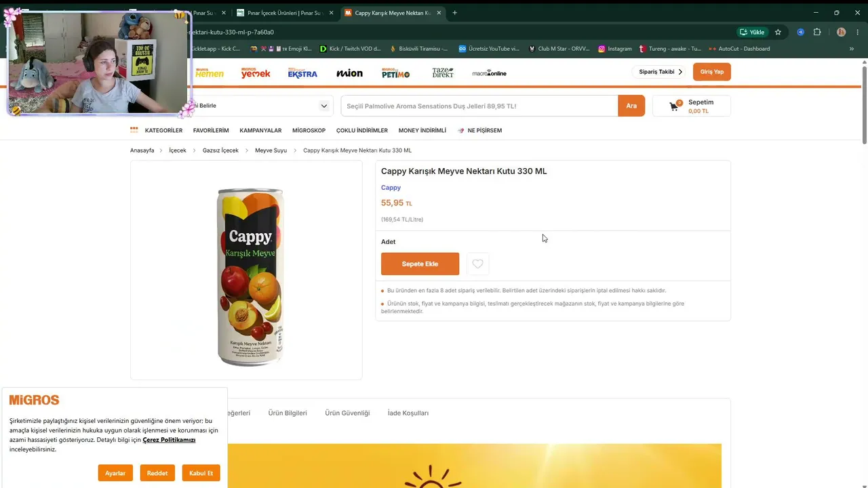Viewport: 868px width, 488px height.
Task: Open the browser Extensions puzzle icon
Action: click(x=817, y=32)
